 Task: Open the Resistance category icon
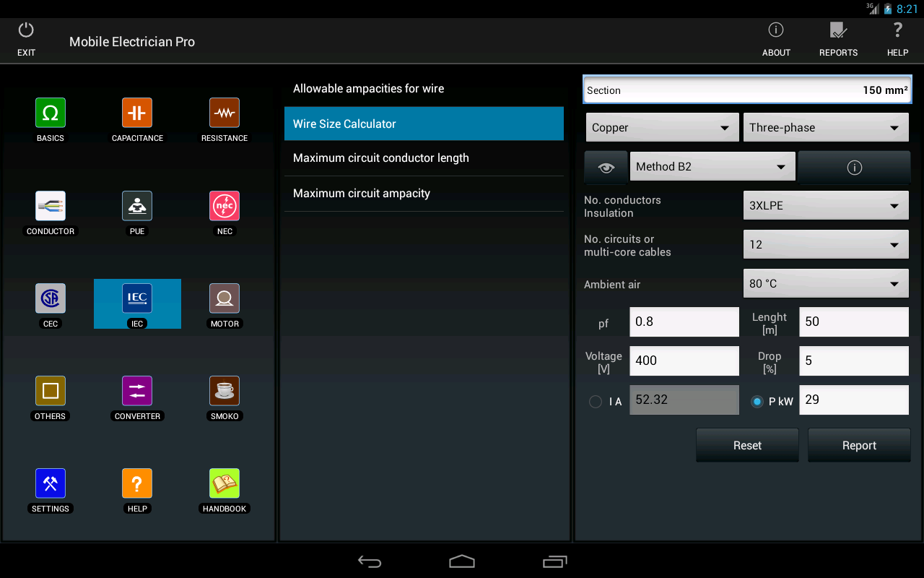(225, 113)
